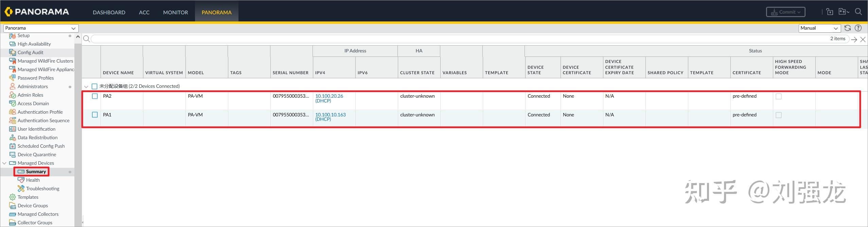Collapse the 未分配设备组 group row
Screen dimensions: 868x227
click(86, 87)
